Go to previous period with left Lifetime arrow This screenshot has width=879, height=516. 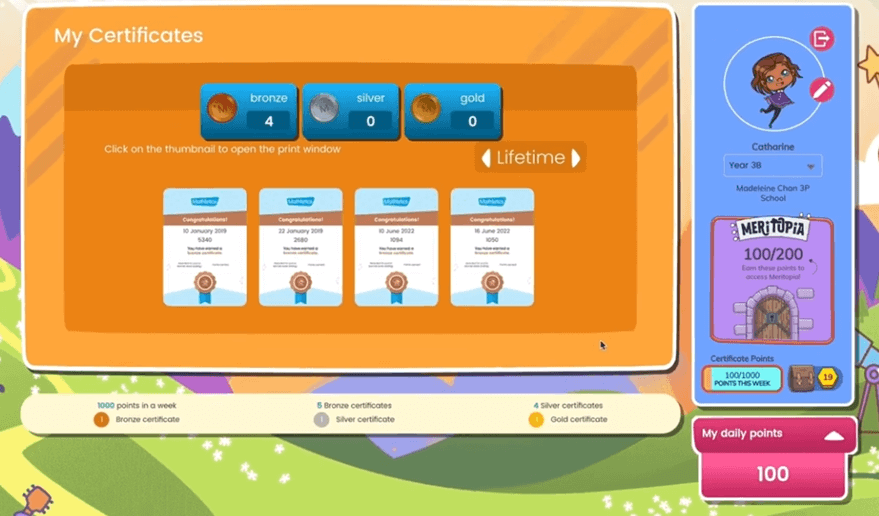[x=486, y=158]
